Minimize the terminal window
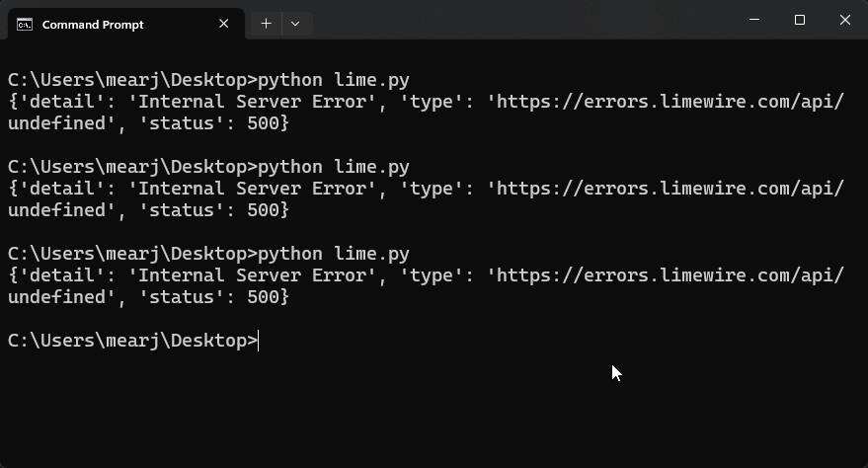This screenshot has width=868, height=468. (753, 20)
